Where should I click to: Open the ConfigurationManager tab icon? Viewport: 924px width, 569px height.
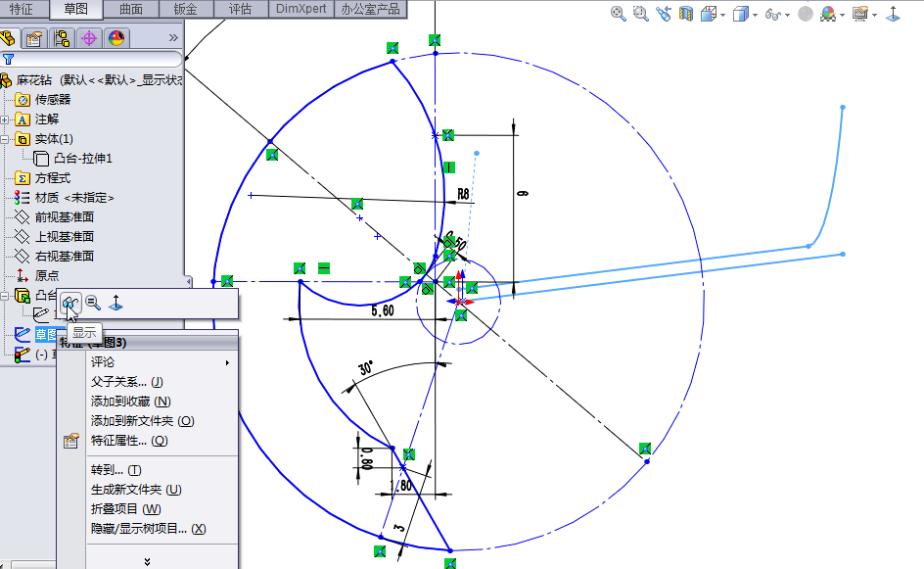63,39
